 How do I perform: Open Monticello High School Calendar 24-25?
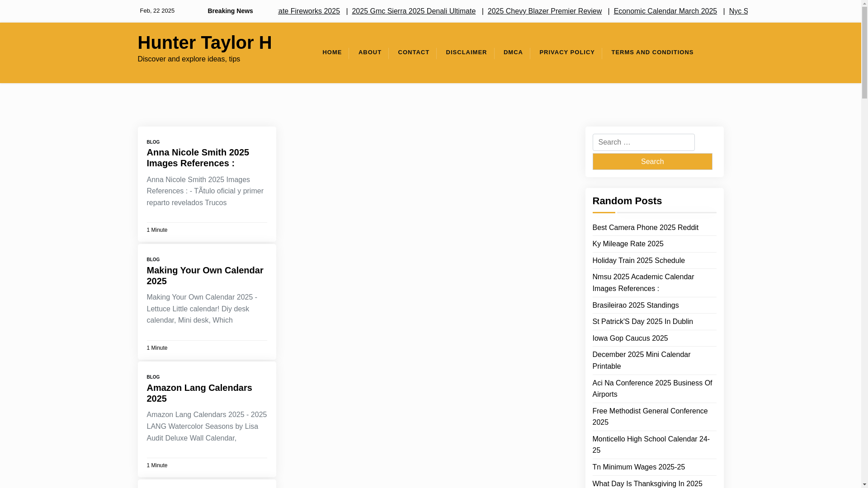(651, 445)
